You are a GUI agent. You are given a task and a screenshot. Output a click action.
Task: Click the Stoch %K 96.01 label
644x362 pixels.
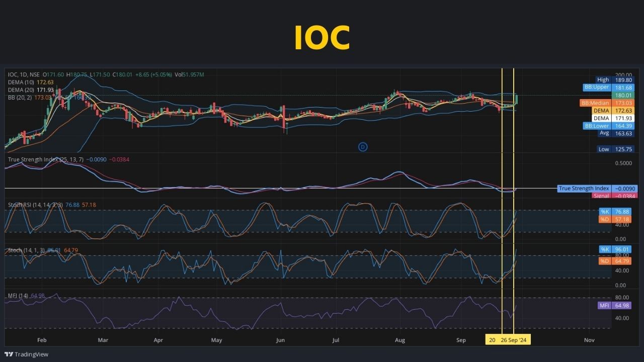tap(614, 249)
